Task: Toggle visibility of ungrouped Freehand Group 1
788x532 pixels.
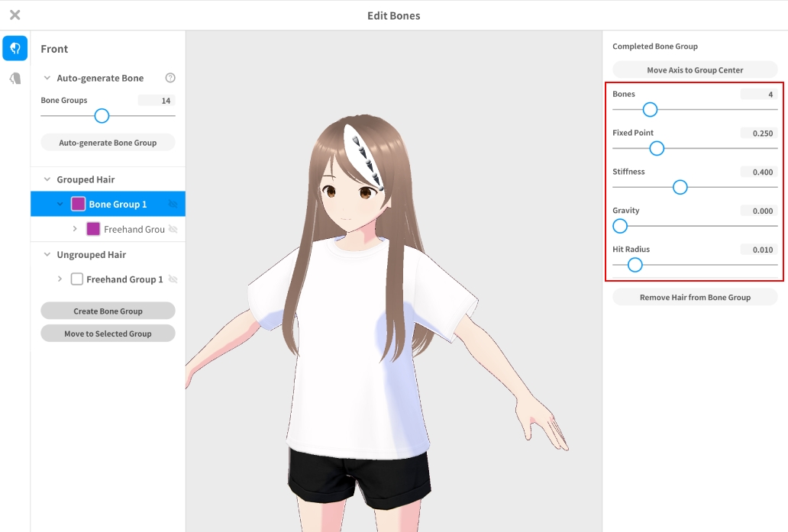Action: tap(173, 279)
